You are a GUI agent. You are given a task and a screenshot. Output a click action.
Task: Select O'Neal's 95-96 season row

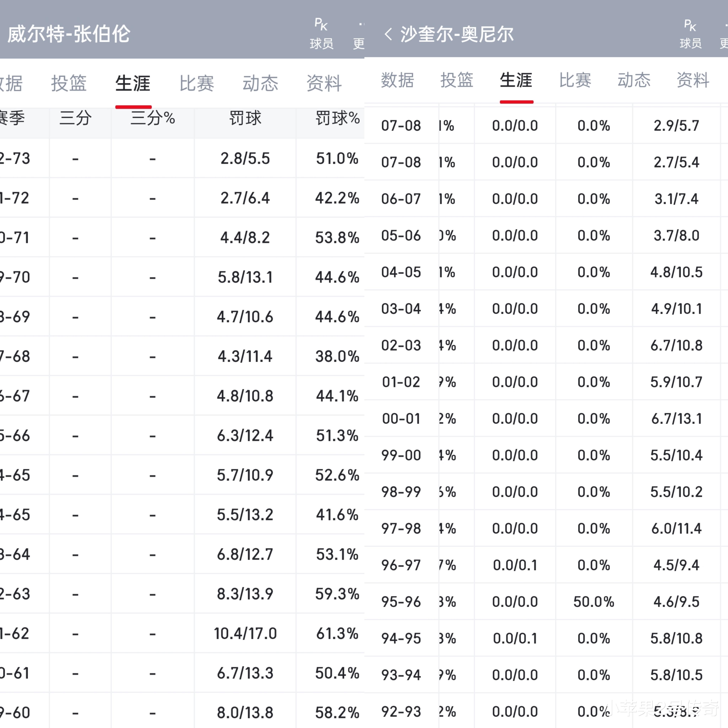coord(401,602)
